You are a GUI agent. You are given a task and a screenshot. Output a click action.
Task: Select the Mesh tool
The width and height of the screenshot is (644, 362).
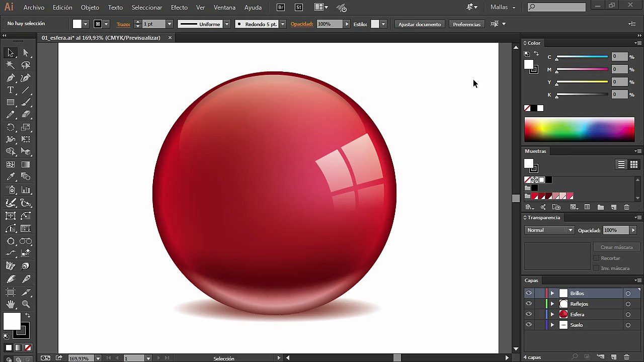pos(11,164)
